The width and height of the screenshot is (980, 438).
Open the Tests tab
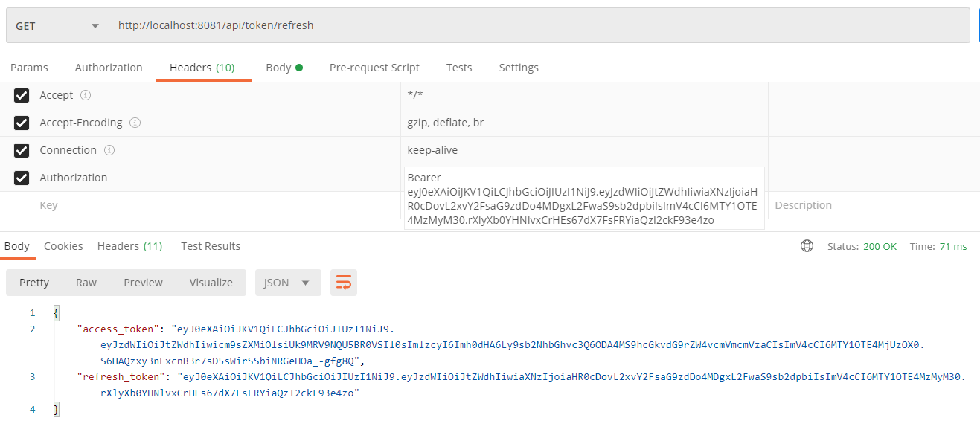tap(459, 67)
